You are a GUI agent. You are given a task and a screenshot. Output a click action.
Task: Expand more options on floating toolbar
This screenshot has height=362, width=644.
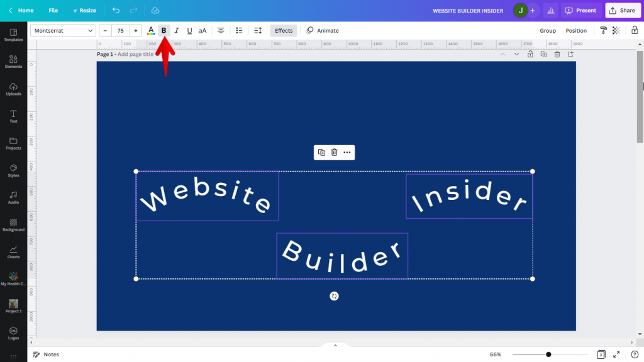coord(347,152)
